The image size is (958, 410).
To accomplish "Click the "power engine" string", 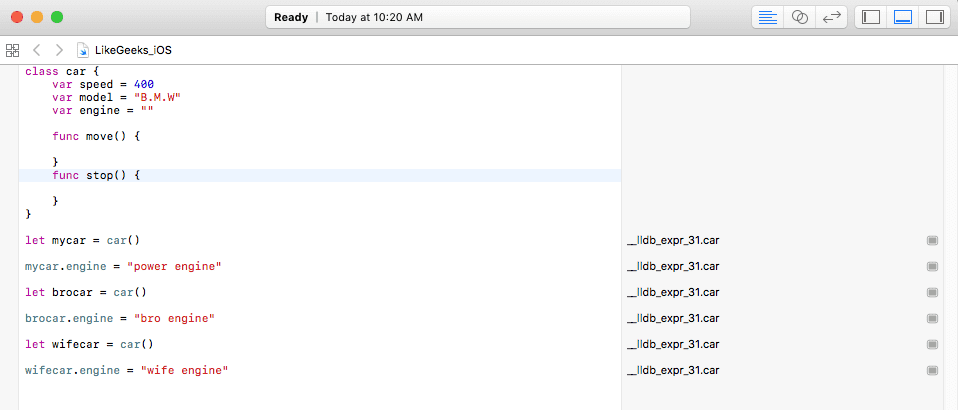I will [174, 266].
